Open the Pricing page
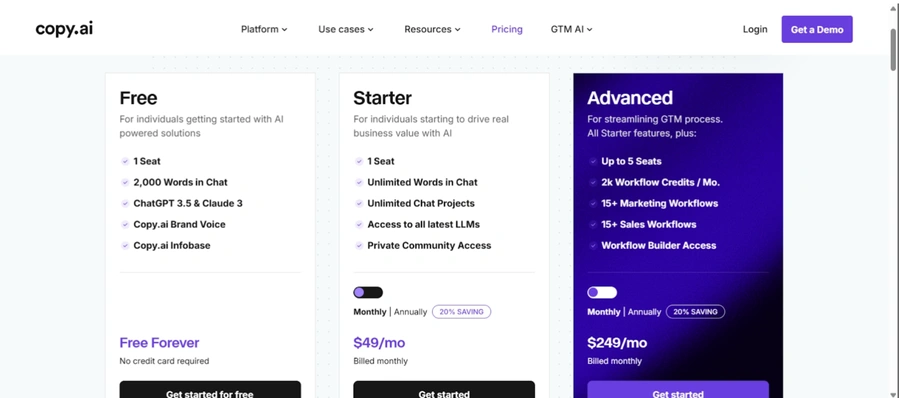Screen dimensions: 899x398 507,29
